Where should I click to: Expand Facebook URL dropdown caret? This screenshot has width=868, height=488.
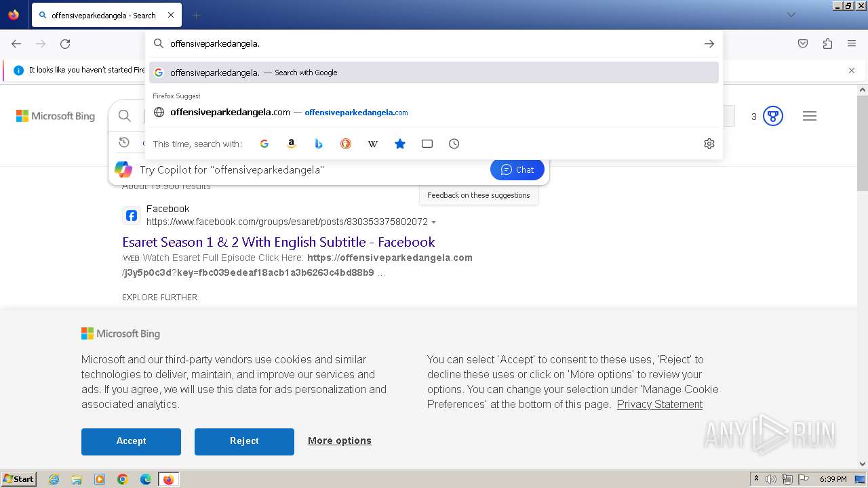[x=434, y=222]
